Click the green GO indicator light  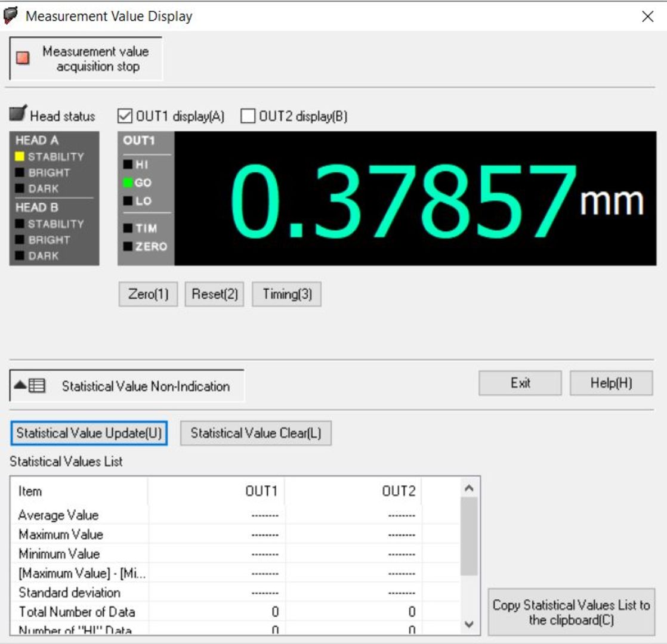[128, 183]
